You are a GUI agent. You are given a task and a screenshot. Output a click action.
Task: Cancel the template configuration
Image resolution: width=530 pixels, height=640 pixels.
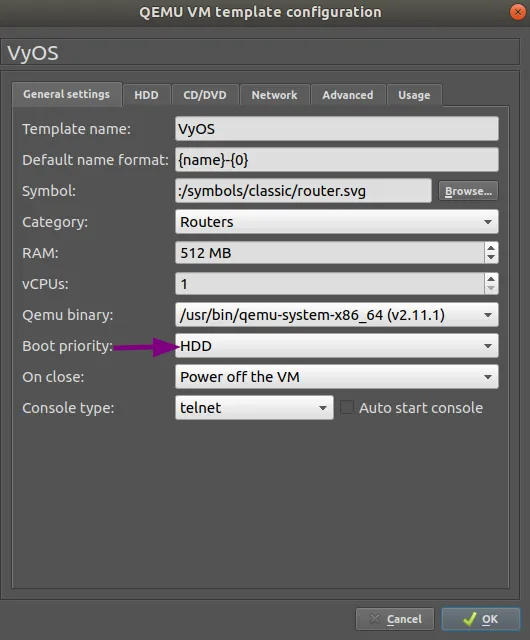(395, 619)
